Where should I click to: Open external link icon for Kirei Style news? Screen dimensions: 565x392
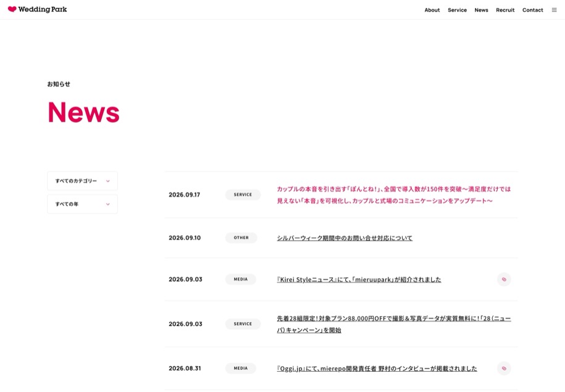504,279
